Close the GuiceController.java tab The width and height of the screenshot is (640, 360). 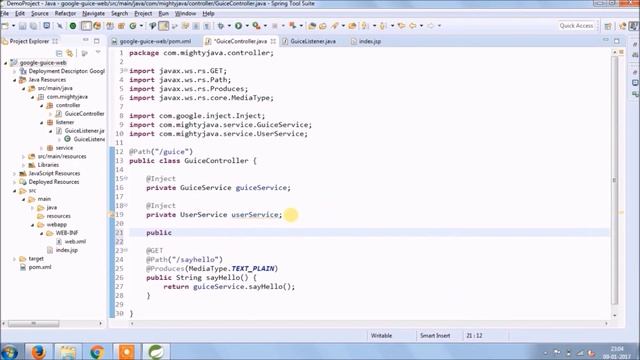[x=273, y=41]
